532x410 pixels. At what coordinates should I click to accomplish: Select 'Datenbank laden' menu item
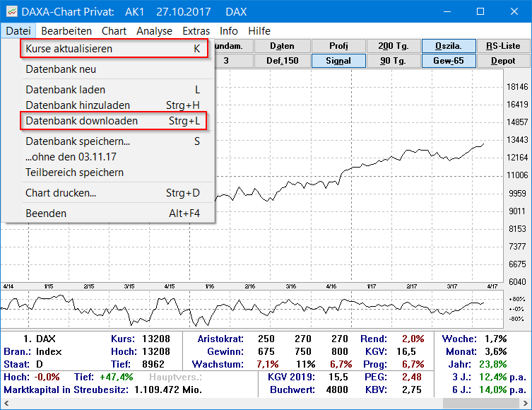coord(66,90)
